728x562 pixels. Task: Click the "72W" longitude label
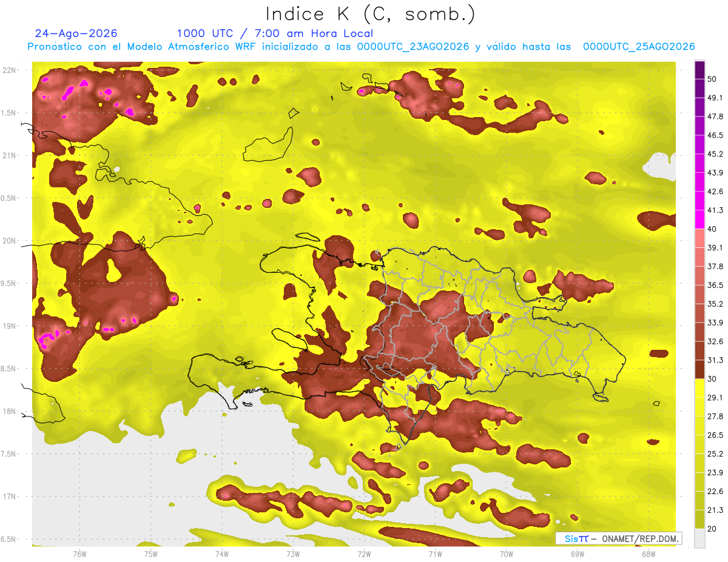click(364, 554)
